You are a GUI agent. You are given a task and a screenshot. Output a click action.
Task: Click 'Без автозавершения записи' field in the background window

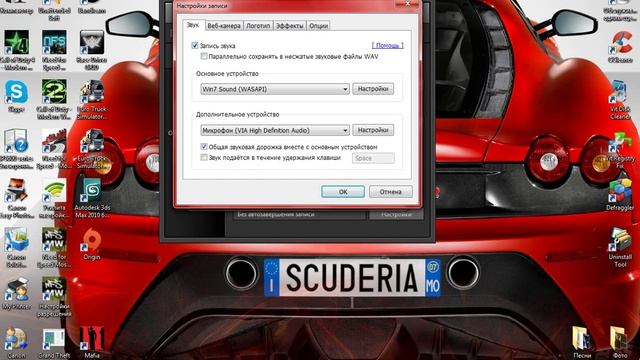[300, 214]
